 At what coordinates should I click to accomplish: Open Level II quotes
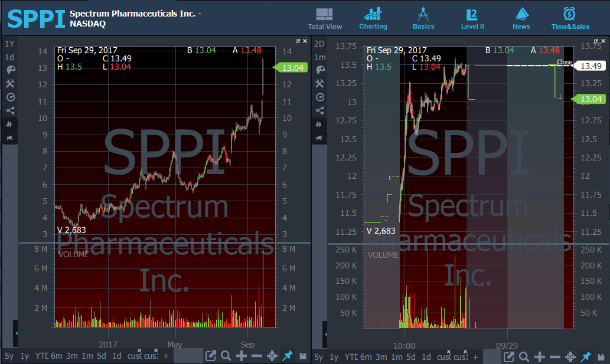[x=472, y=18]
